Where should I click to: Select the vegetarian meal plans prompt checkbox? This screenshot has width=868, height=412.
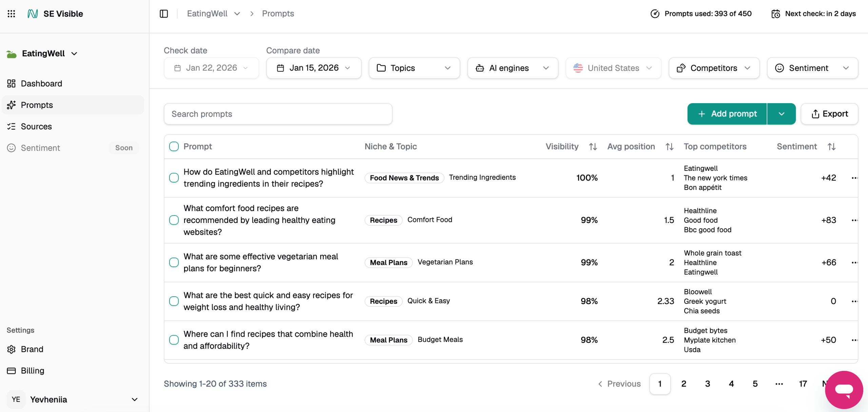[174, 262]
